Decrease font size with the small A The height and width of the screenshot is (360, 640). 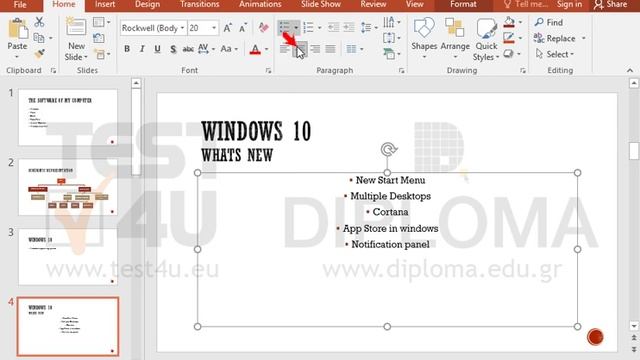243,28
